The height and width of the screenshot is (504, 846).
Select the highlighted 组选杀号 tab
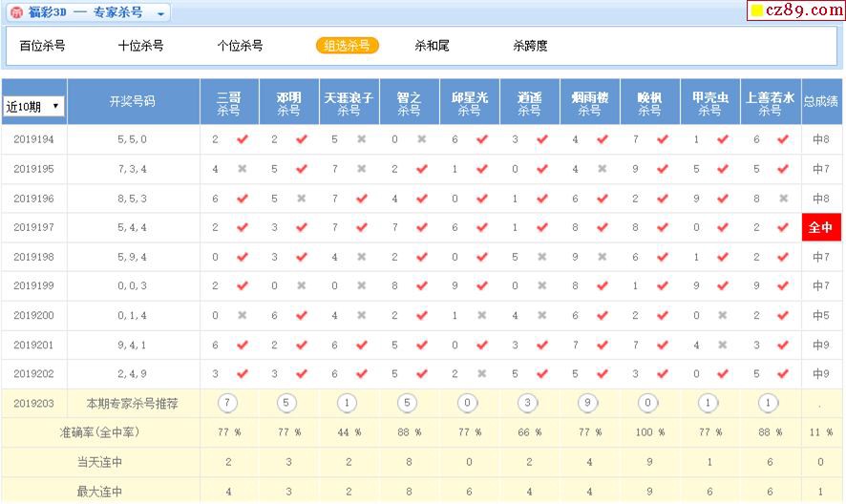(348, 46)
